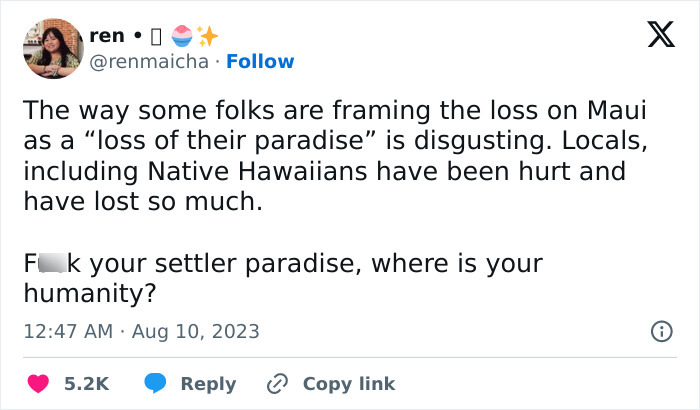The height and width of the screenshot is (410, 700).
Task: Open the circled info icon
Action: click(x=661, y=331)
